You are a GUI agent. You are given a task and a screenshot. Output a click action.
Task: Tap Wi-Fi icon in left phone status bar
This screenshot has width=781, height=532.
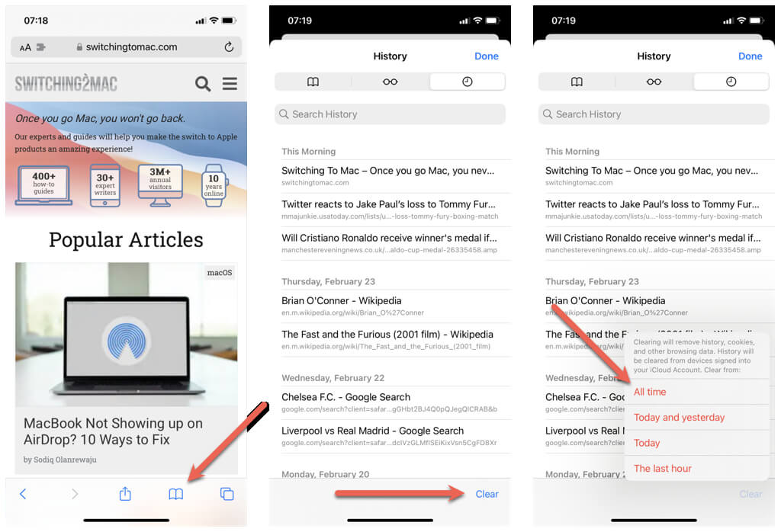point(214,21)
